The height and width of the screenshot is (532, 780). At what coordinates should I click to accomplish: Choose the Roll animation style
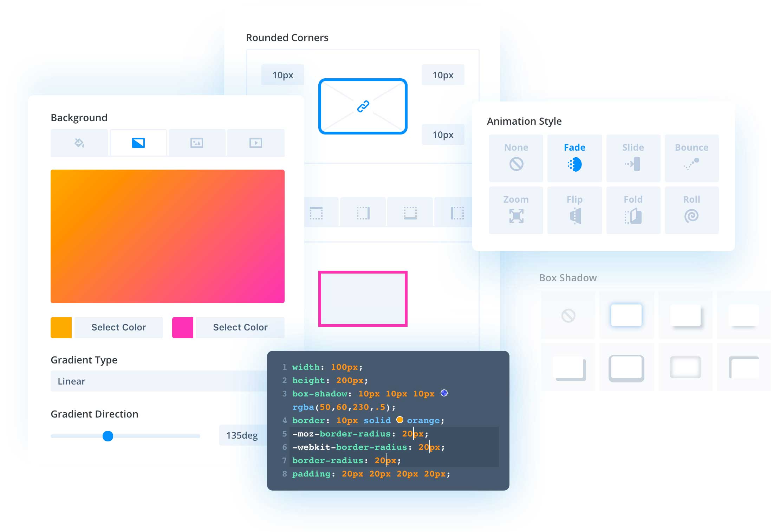point(691,210)
